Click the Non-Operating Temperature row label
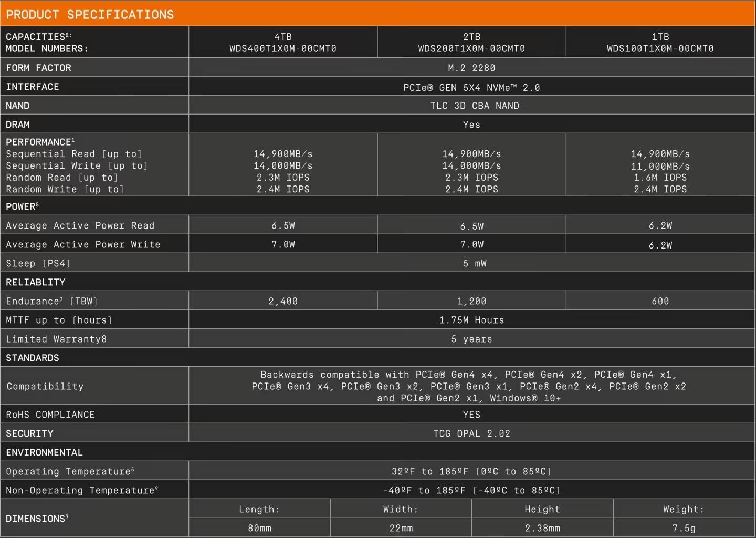The image size is (756, 538). [82, 490]
